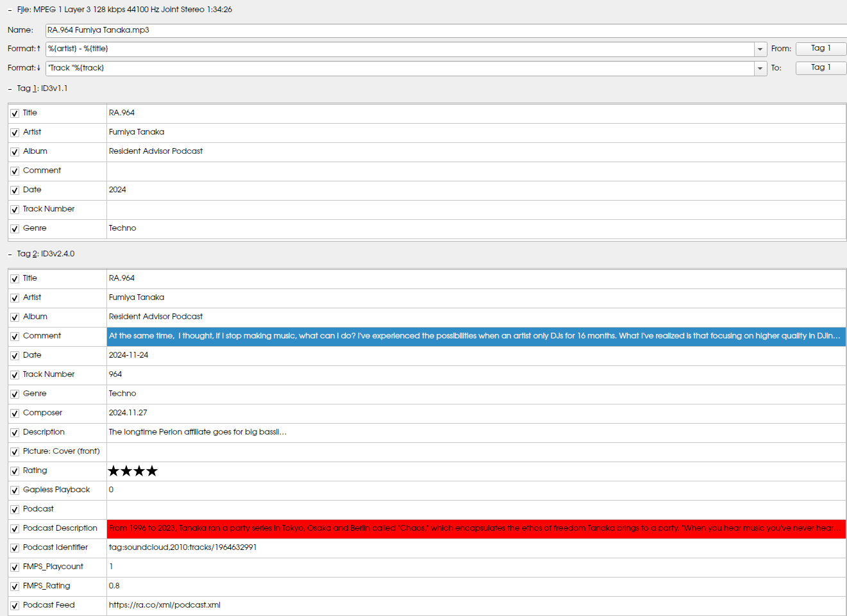The width and height of the screenshot is (847, 616).
Task: Uncheck FMPS_Rating checkbox
Action: (x=15, y=587)
